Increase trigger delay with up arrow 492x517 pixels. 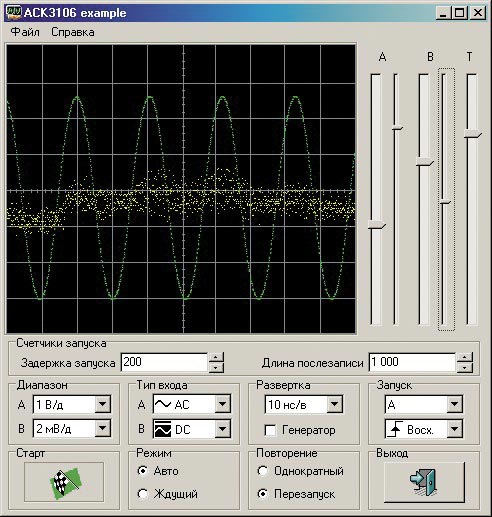[216, 358]
